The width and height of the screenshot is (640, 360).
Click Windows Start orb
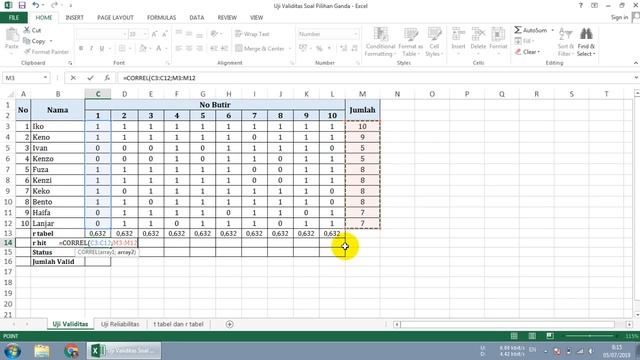click(x=13, y=351)
